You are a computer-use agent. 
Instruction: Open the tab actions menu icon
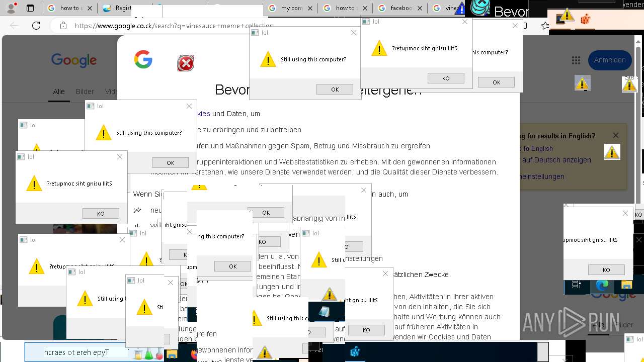30,8
